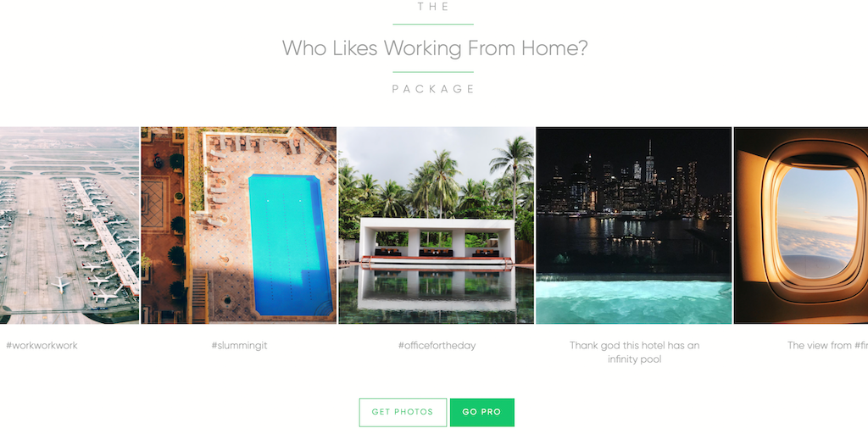Open the aerial swimming pool photo
Viewport: 868px width, 434px height.
click(238, 225)
